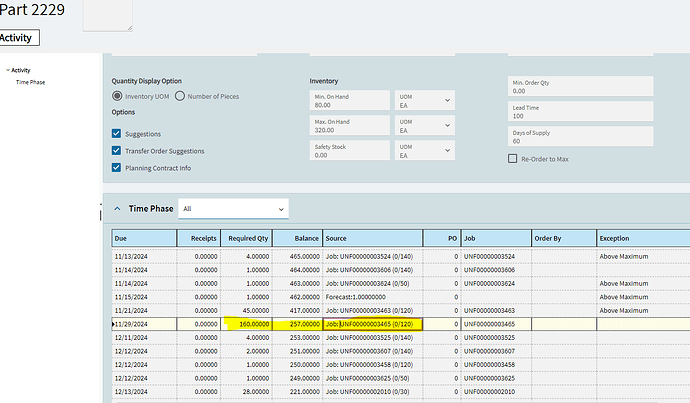Toggle Planning Contract Info checkbox
The height and width of the screenshot is (403, 690).
116,168
